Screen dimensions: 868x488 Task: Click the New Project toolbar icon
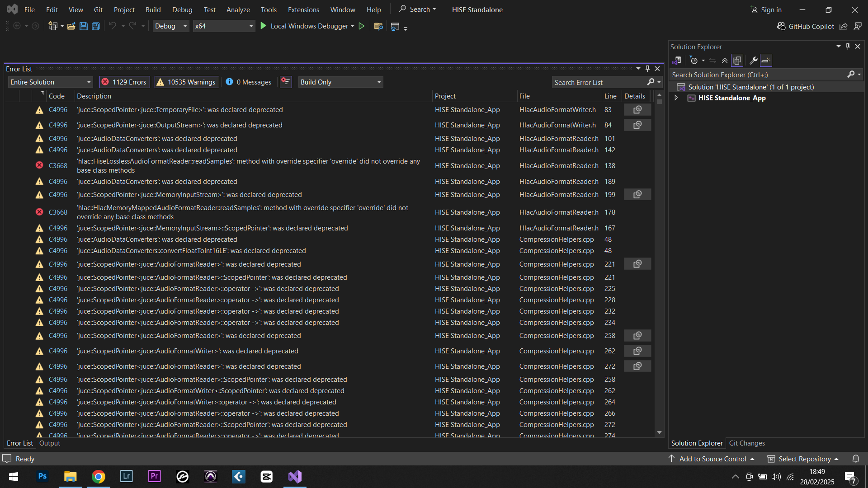pyautogui.click(x=53, y=26)
